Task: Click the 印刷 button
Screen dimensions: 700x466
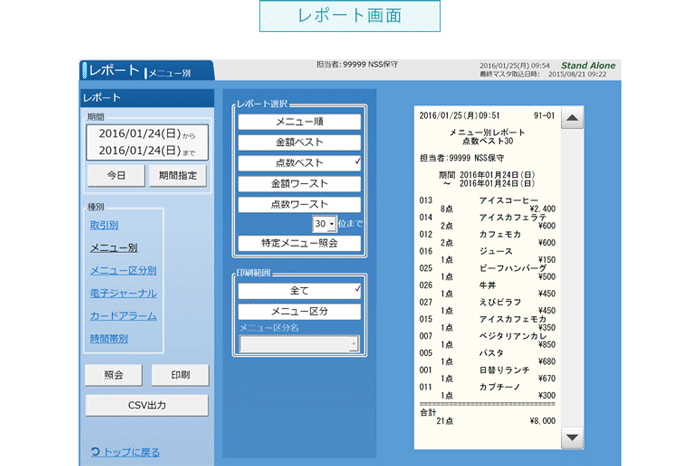Action: click(x=180, y=375)
